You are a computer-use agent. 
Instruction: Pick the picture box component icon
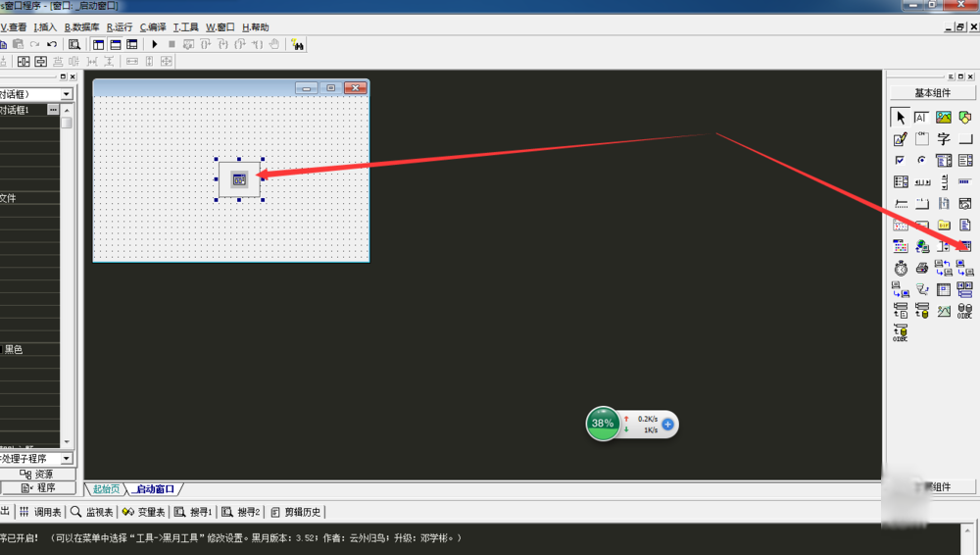pos(943,118)
